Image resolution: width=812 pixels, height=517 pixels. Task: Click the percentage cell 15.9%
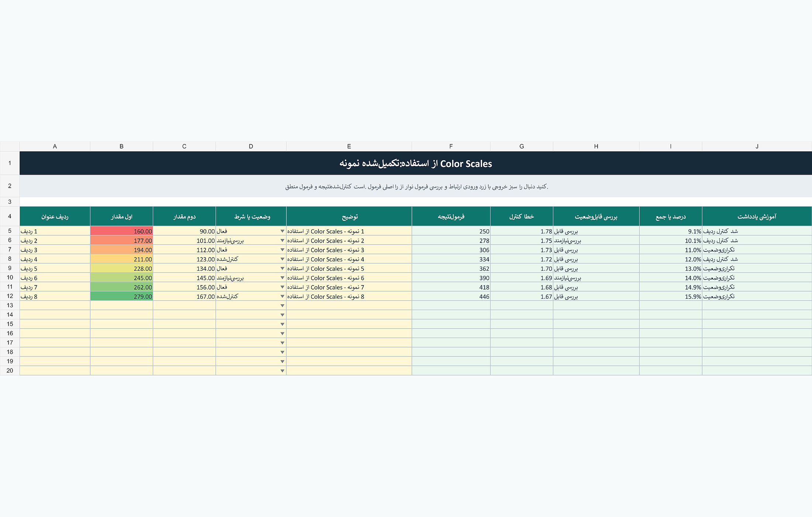(x=671, y=297)
